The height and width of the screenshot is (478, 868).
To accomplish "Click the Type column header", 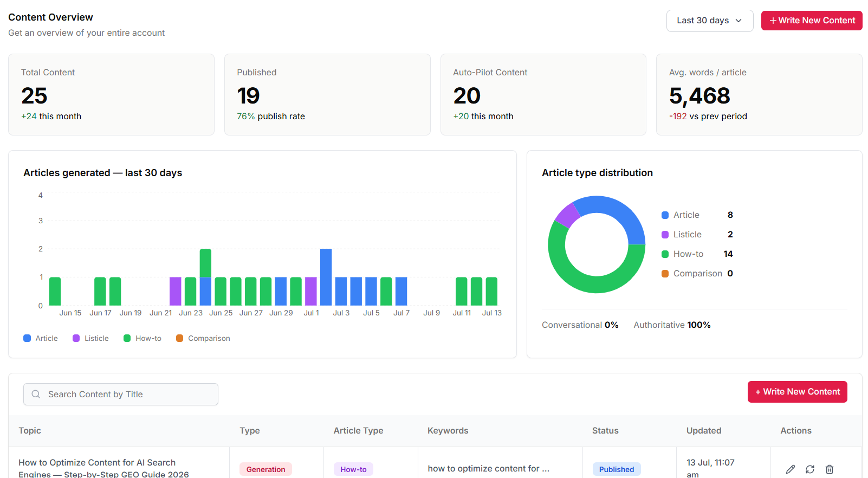I will pyautogui.click(x=250, y=431).
